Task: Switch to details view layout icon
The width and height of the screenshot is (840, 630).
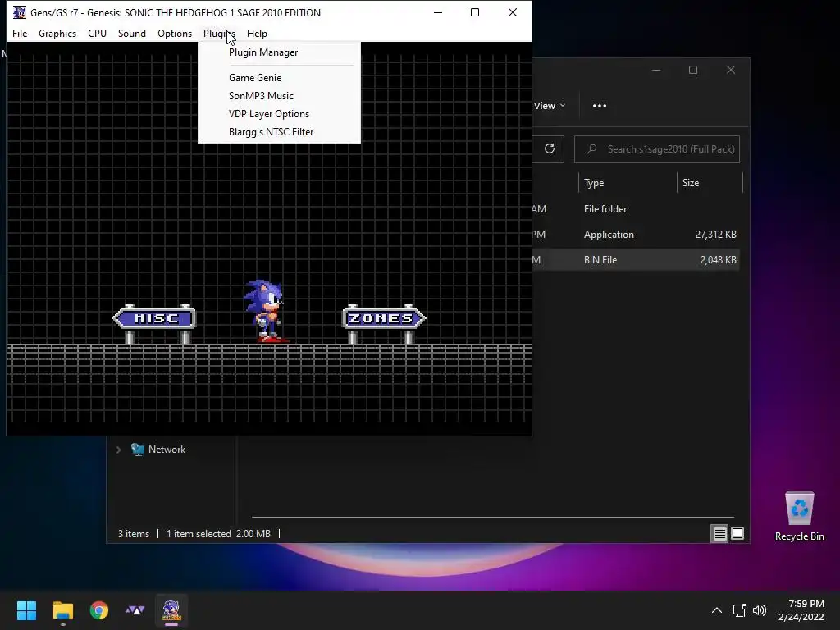Action: [719, 533]
